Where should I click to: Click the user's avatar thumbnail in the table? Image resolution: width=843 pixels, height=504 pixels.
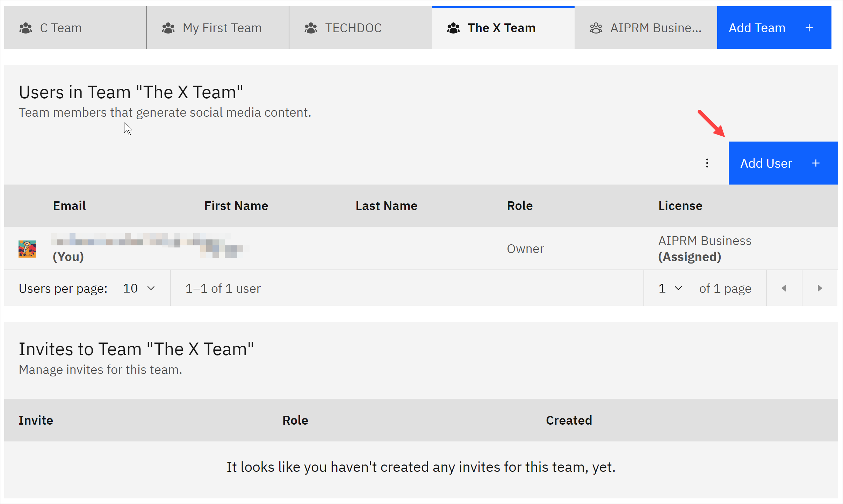pos(27,249)
